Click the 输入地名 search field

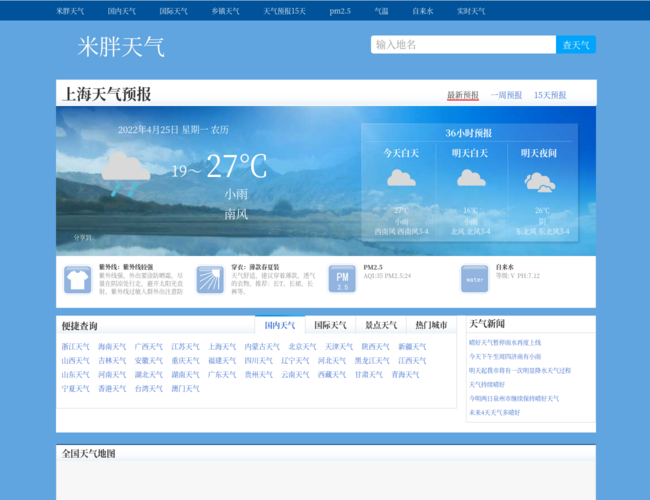(463, 44)
